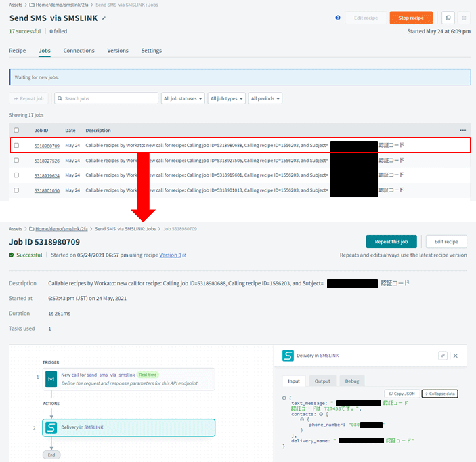Click the SMSLINK S icon in panel header
Viewport: 476px width, 462px height.
tap(288, 356)
